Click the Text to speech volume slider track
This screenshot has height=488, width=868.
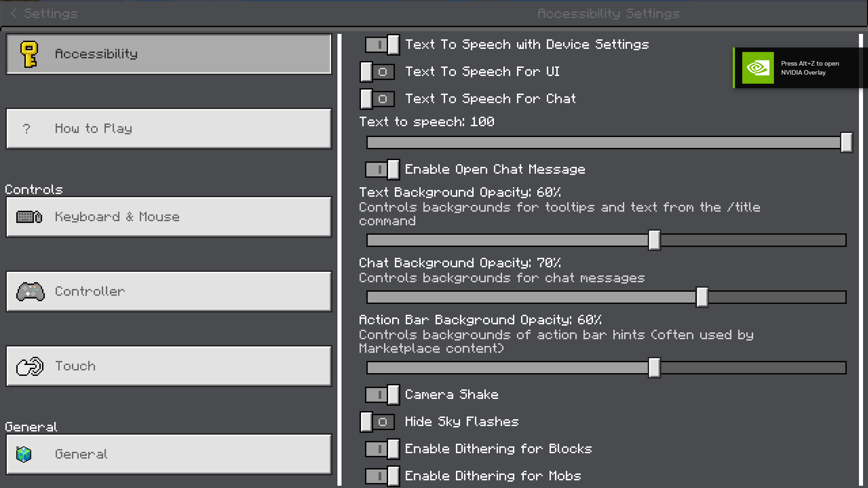pyautogui.click(x=588, y=143)
